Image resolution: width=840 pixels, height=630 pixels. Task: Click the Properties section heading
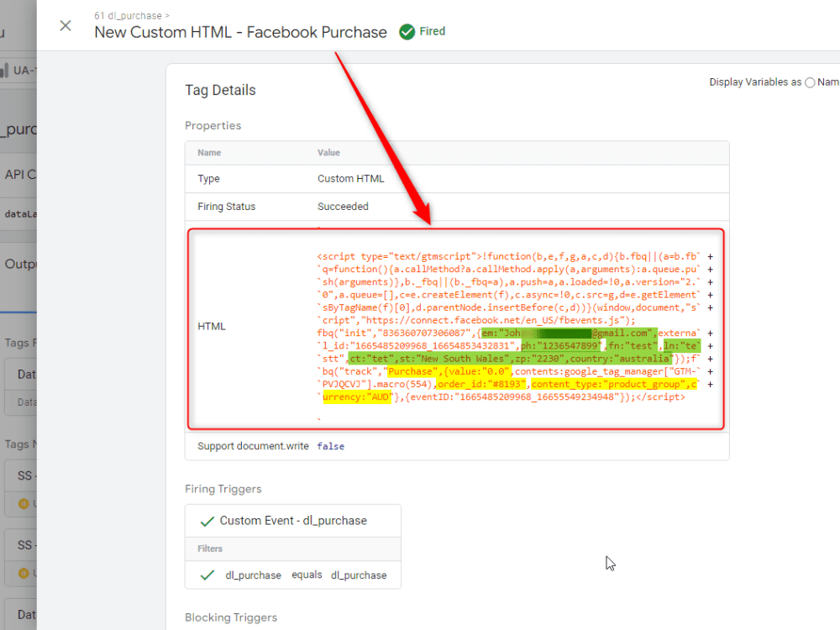(213, 126)
